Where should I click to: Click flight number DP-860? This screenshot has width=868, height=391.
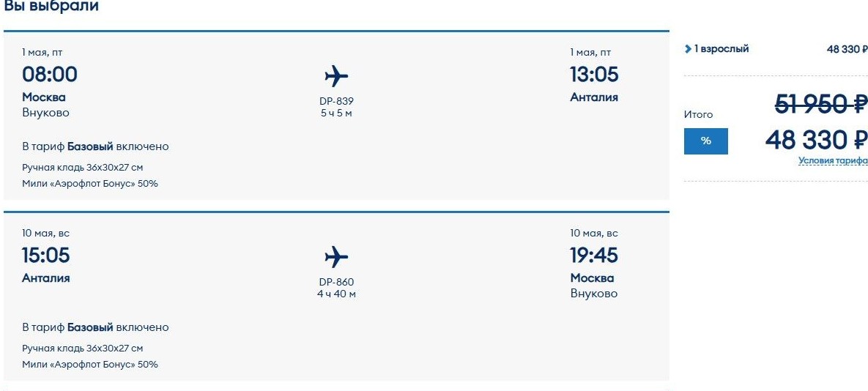(x=337, y=282)
